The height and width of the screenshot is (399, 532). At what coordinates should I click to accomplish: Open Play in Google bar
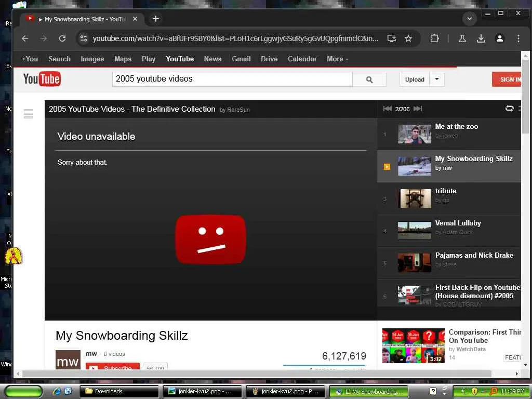tap(149, 59)
